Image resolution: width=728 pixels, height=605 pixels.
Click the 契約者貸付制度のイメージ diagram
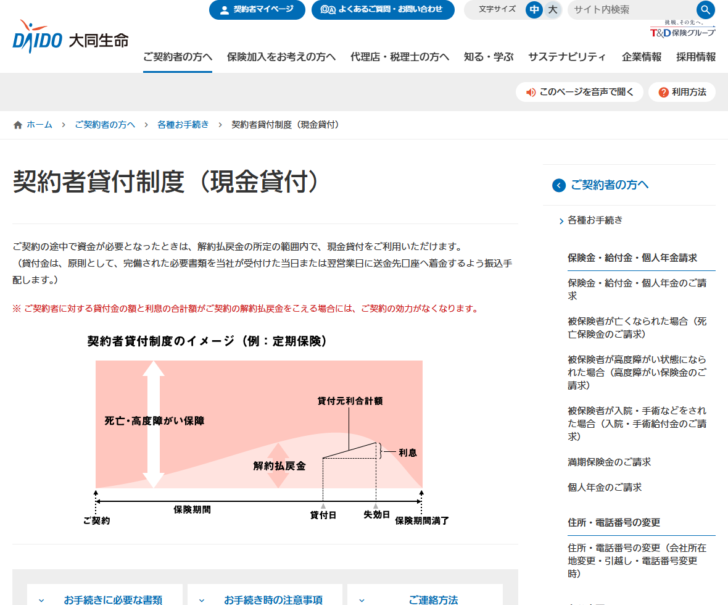(266, 430)
